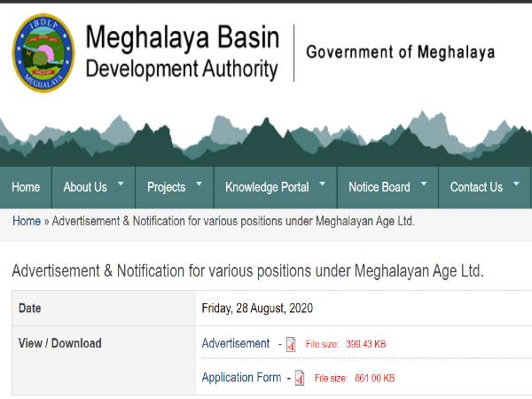Screen dimensions: 532x399
Task: Click the Home breadcrumb link
Action: (x=26, y=221)
